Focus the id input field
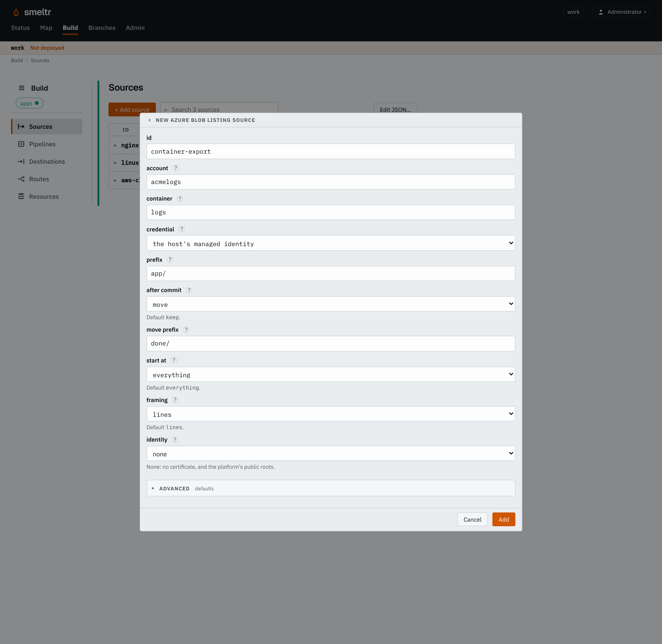662x644 pixels. pyautogui.click(x=331, y=152)
